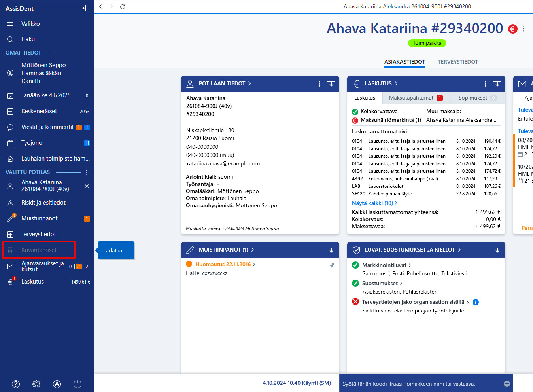Toggle the pin on Huomautus note

pyautogui.click(x=332, y=265)
